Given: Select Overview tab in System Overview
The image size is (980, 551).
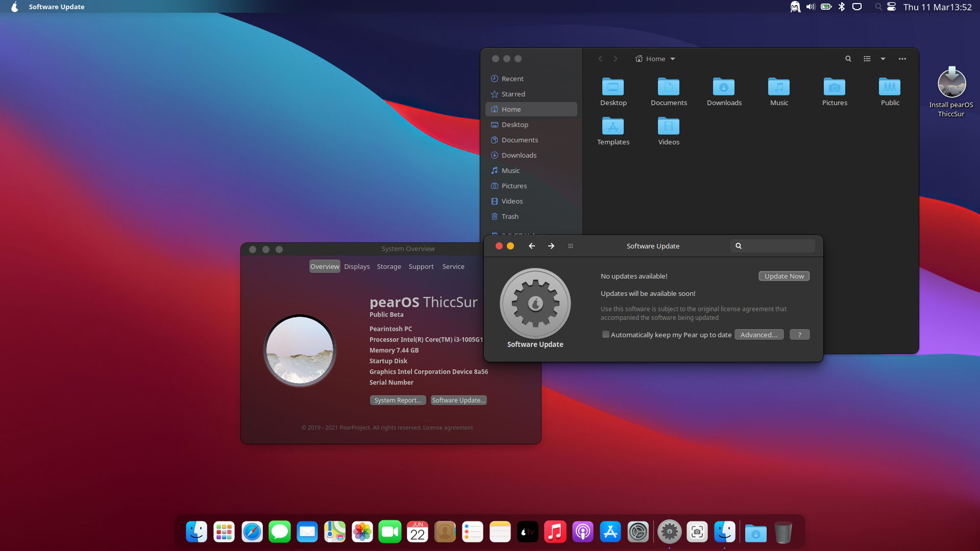Looking at the screenshot, I should [325, 266].
